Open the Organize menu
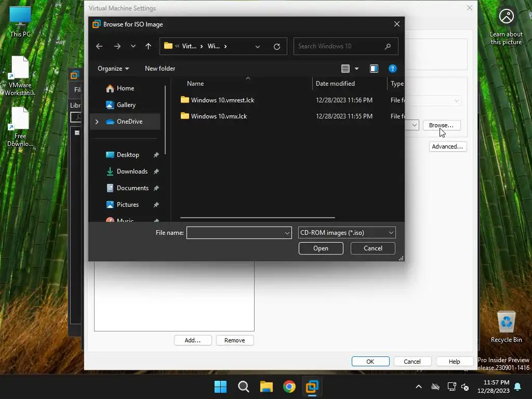Viewport: 532px width, 399px height. (113, 69)
